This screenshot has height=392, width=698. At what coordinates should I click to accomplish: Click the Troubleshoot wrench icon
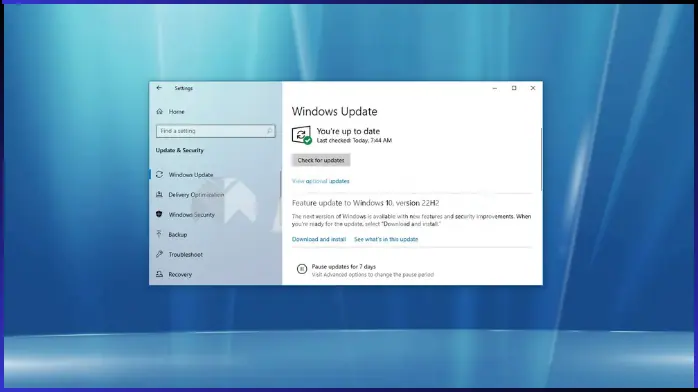click(x=159, y=254)
